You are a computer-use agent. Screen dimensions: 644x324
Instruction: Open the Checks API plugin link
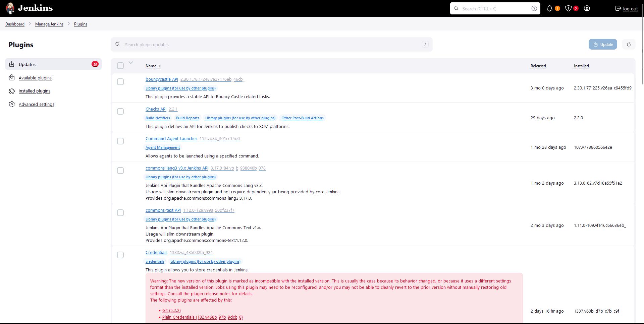click(x=156, y=109)
